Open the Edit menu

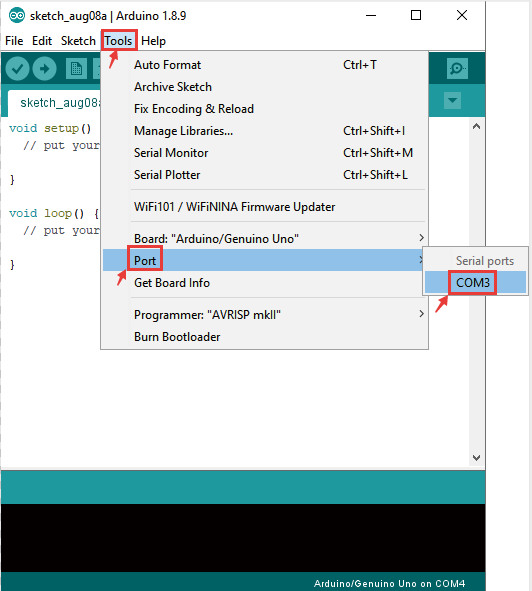(x=42, y=41)
